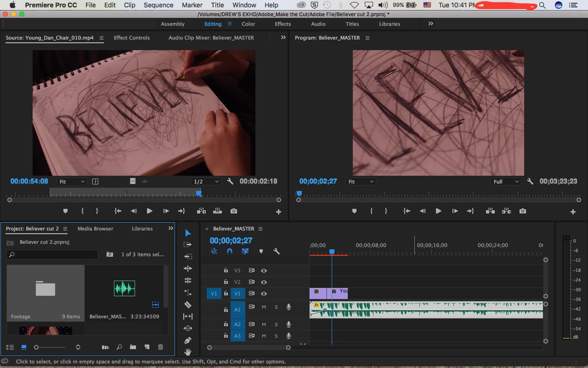Switch to Effects workspace
This screenshot has height=368, width=588.
pos(283,24)
